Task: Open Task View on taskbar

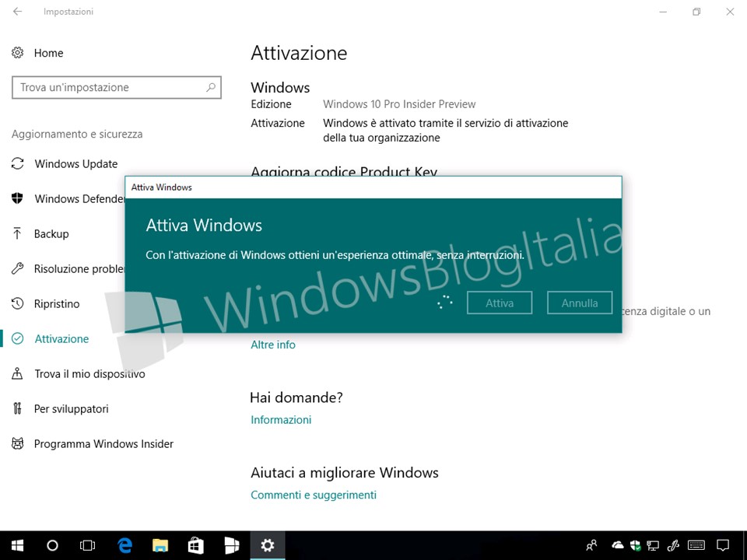Action: coord(88,545)
